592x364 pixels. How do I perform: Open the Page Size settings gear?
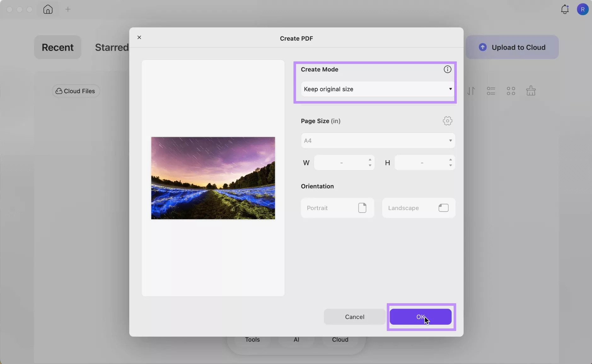(447, 121)
